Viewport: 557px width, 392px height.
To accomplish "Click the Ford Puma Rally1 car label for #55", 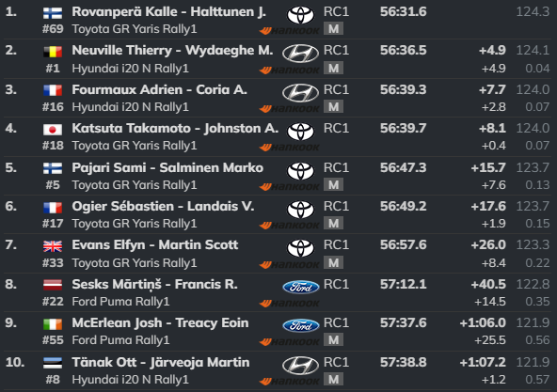I will tap(120, 340).
